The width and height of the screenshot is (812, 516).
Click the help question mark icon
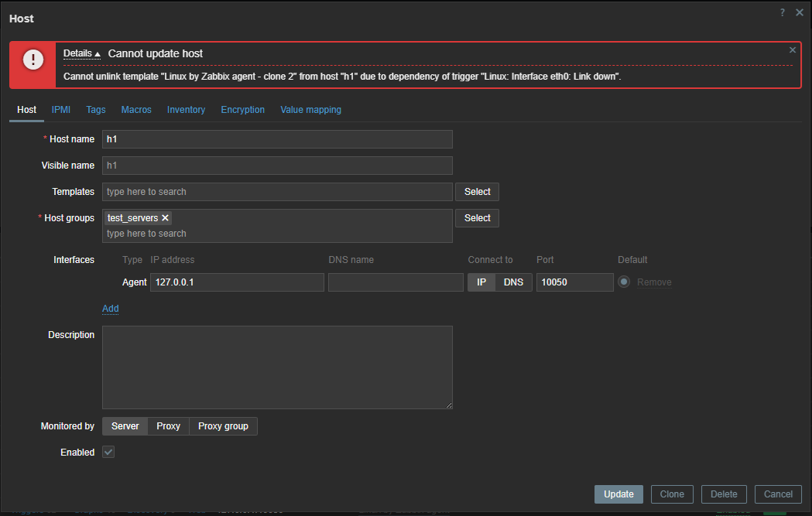[x=783, y=12]
